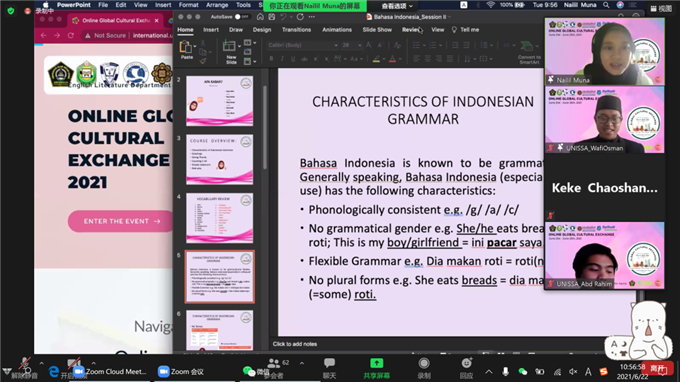Click the Cut scissors icon
The width and height of the screenshot is (680, 382).
(x=203, y=43)
